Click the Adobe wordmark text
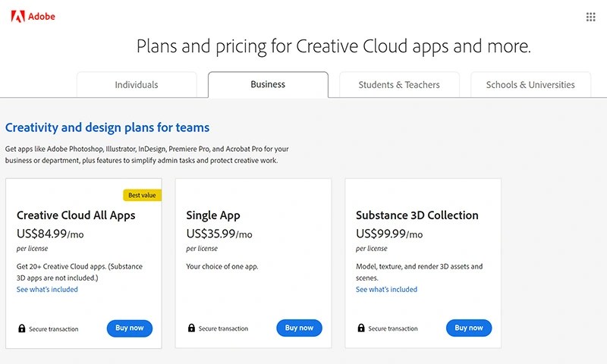This screenshot has width=607, height=364. [x=42, y=17]
